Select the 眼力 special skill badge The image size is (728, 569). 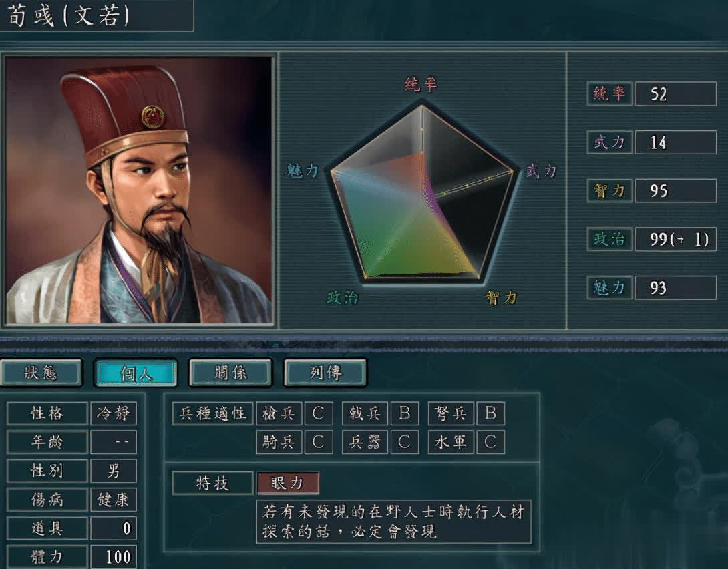click(288, 483)
